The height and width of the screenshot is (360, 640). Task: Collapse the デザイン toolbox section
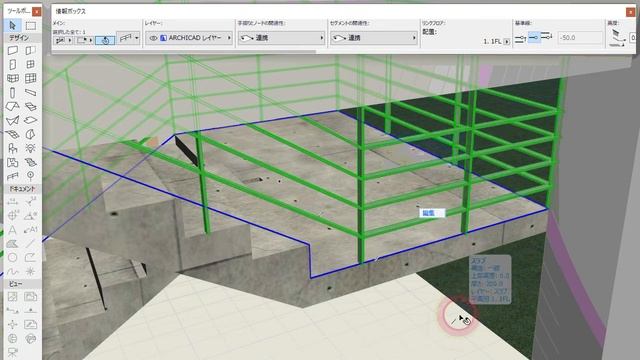point(19,38)
